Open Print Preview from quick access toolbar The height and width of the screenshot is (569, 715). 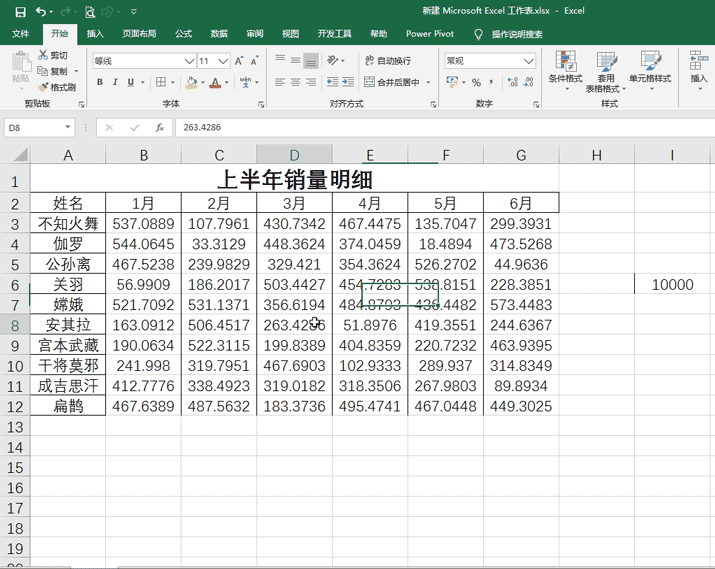[x=90, y=12]
